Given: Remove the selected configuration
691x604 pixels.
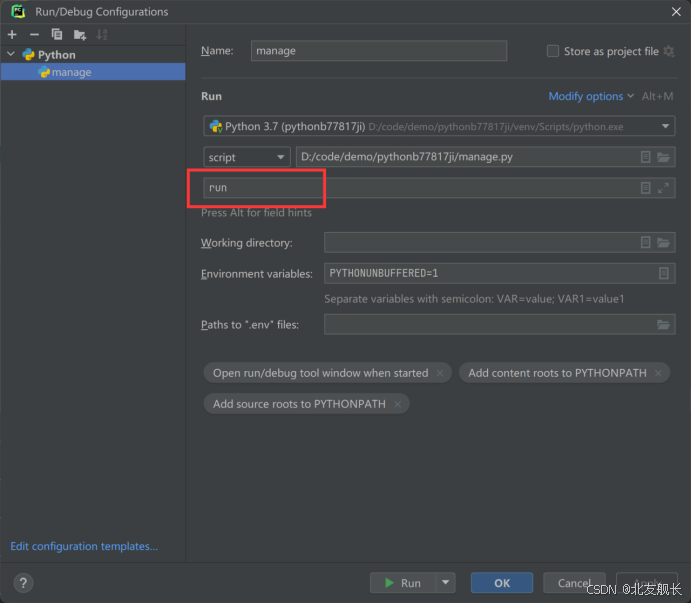Looking at the screenshot, I should click(x=34, y=34).
